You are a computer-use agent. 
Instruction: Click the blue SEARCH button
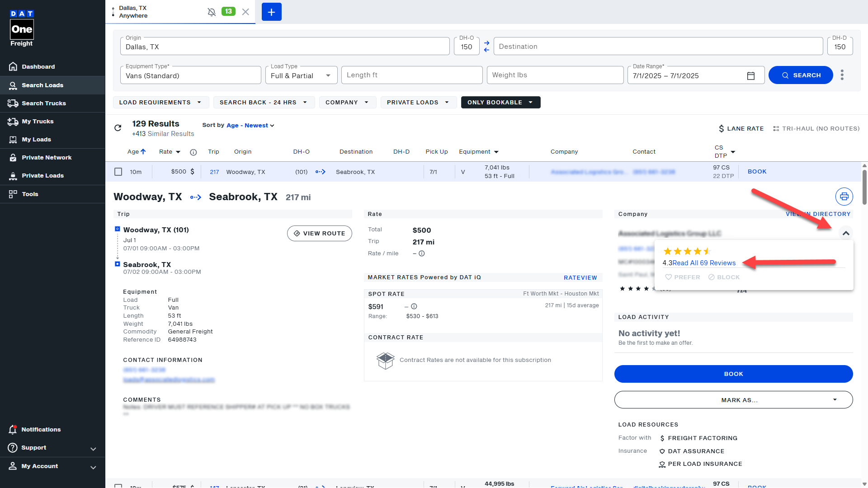pyautogui.click(x=801, y=75)
